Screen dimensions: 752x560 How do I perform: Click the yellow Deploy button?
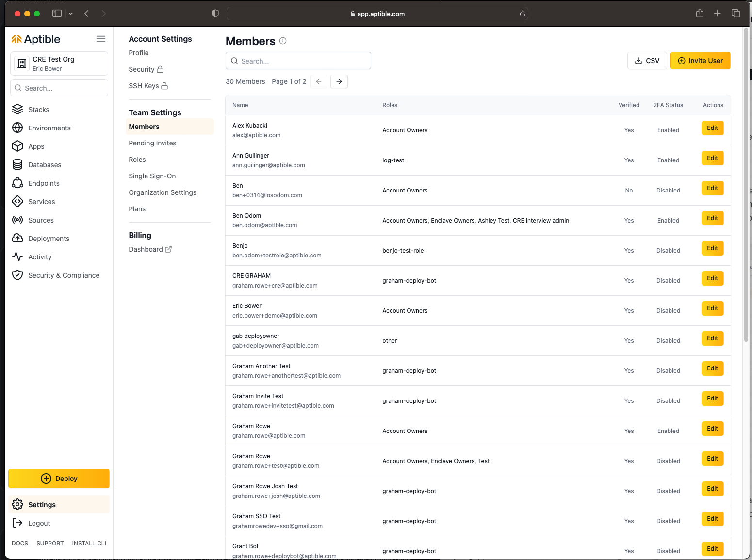tap(59, 479)
